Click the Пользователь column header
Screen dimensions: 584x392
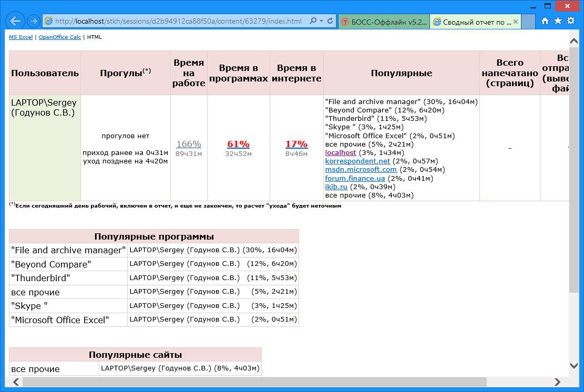(x=45, y=73)
